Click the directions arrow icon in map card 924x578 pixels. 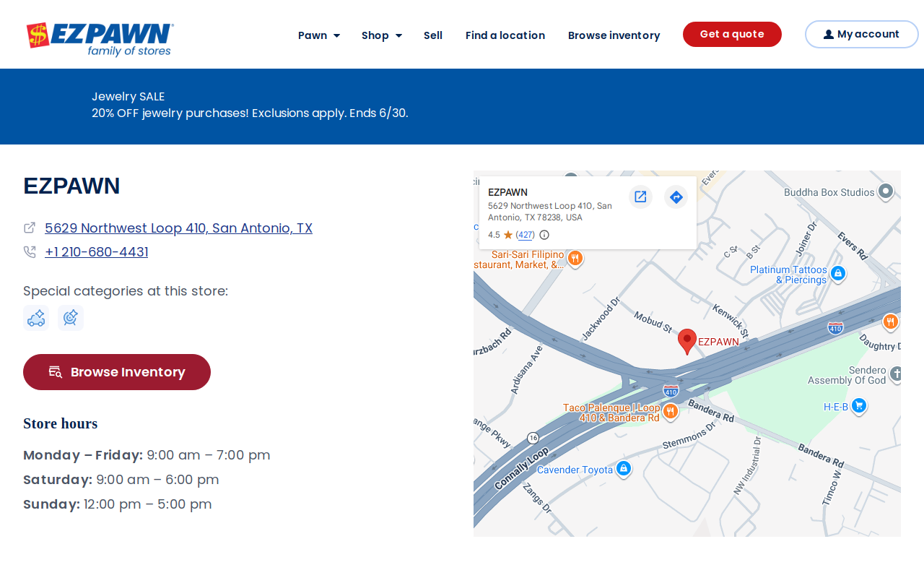(x=676, y=197)
